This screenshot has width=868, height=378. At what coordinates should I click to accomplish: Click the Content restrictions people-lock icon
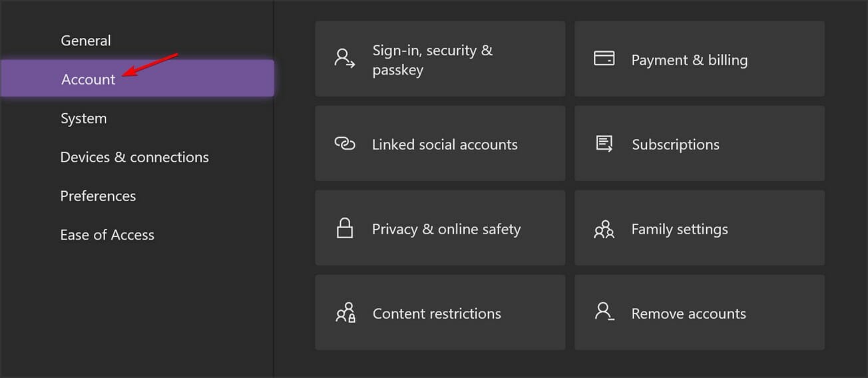(x=345, y=313)
